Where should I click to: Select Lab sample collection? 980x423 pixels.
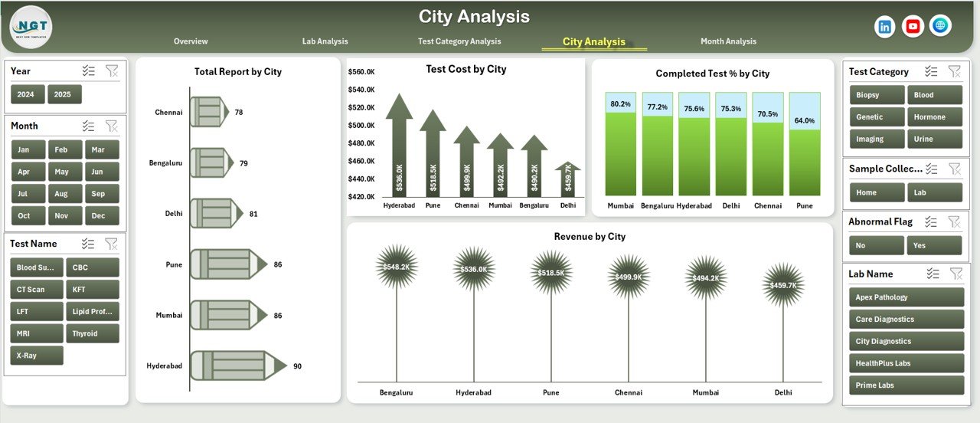935,192
